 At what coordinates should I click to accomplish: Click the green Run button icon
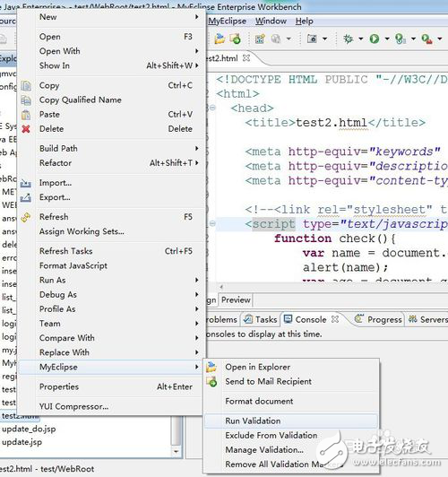coord(375,39)
